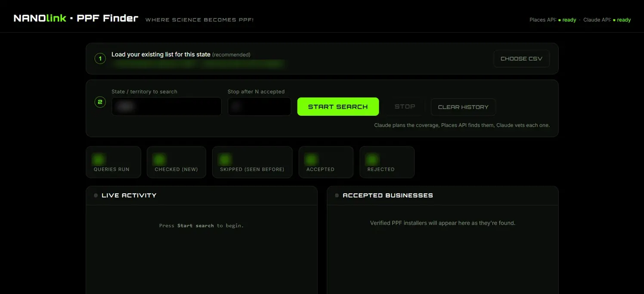The width and height of the screenshot is (644, 294).
Task: Click the 'Verified PPF installers will appear here' text
Action: click(x=443, y=223)
